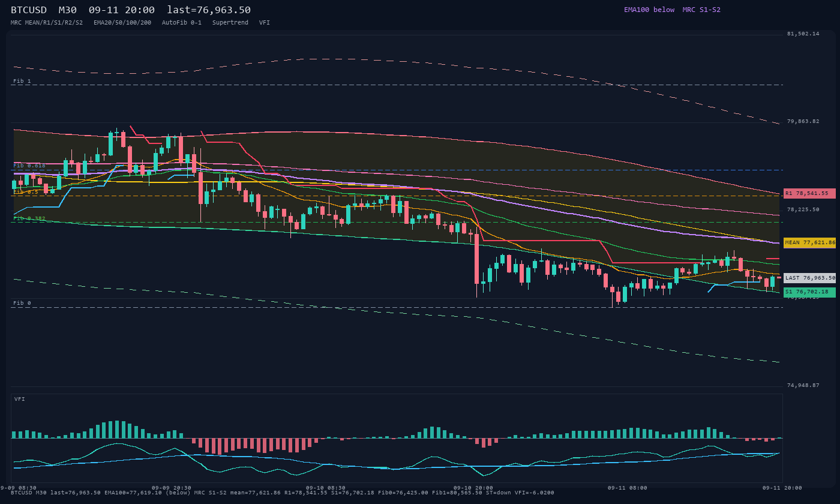Click ST=down in the bottom status line
The height and width of the screenshot is (504, 840).
pos(499,493)
